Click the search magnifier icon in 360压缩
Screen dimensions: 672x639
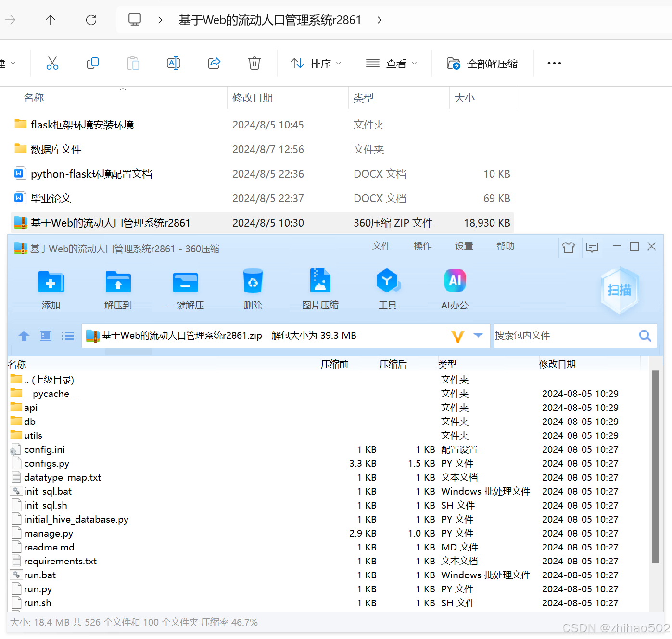tap(645, 336)
